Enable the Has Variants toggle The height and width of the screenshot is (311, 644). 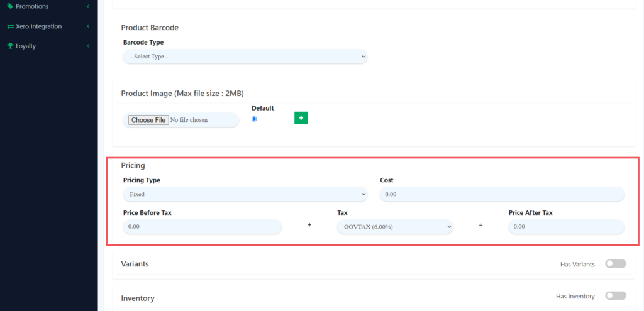pyautogui.click(x=615, y=264)
